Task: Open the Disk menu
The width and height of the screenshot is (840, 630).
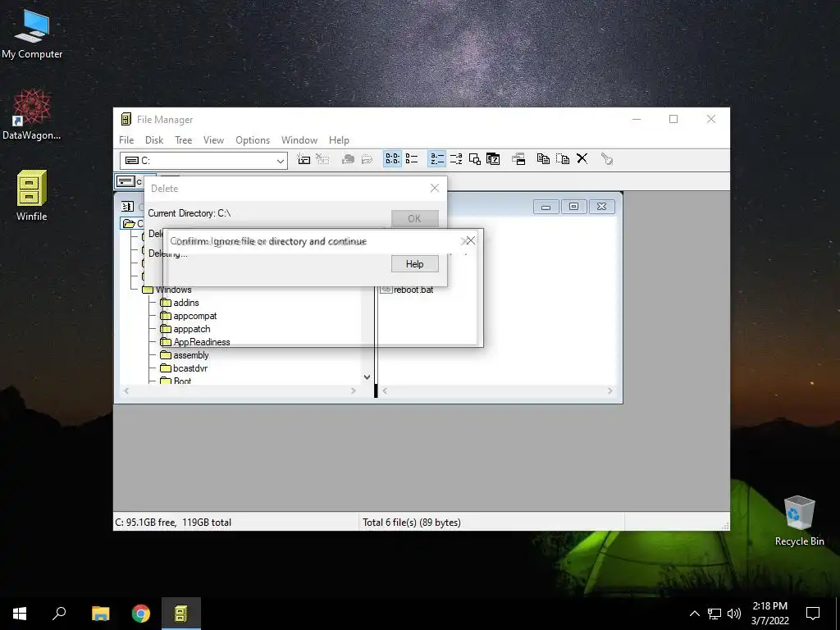Action: (154, 139)
